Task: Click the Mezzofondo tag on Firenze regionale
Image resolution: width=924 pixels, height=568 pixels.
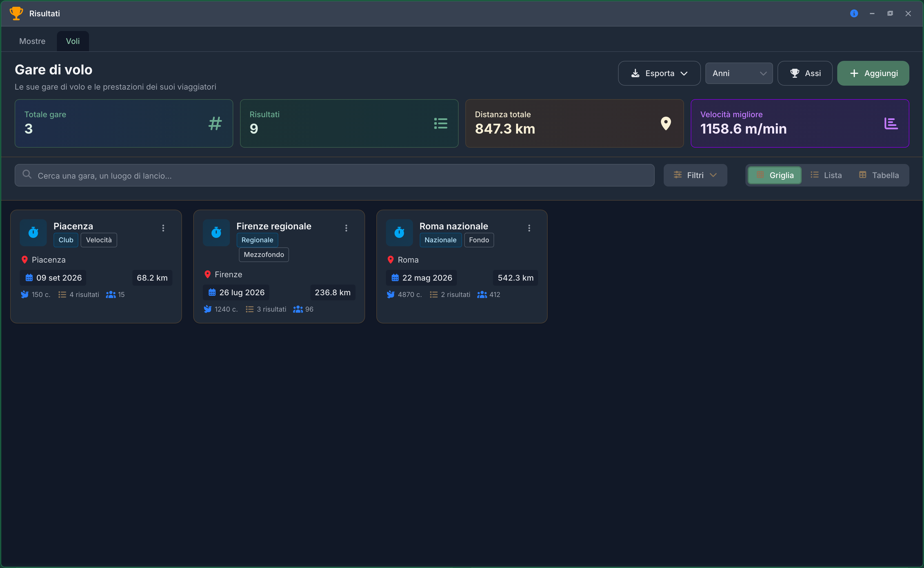Action: (264, 255)
